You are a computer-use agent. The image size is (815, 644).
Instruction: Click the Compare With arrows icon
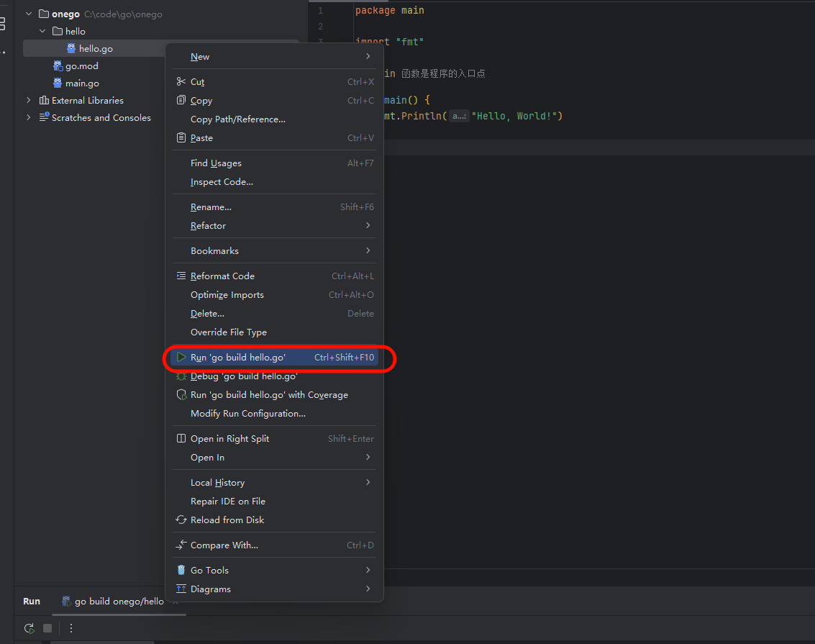click(181, 545)
